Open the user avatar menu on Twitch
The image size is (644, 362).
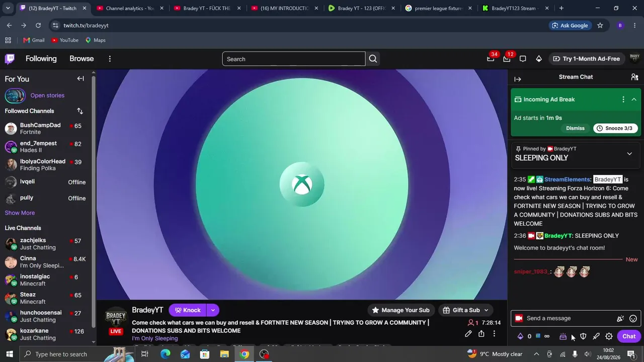[x=634, y=59]
